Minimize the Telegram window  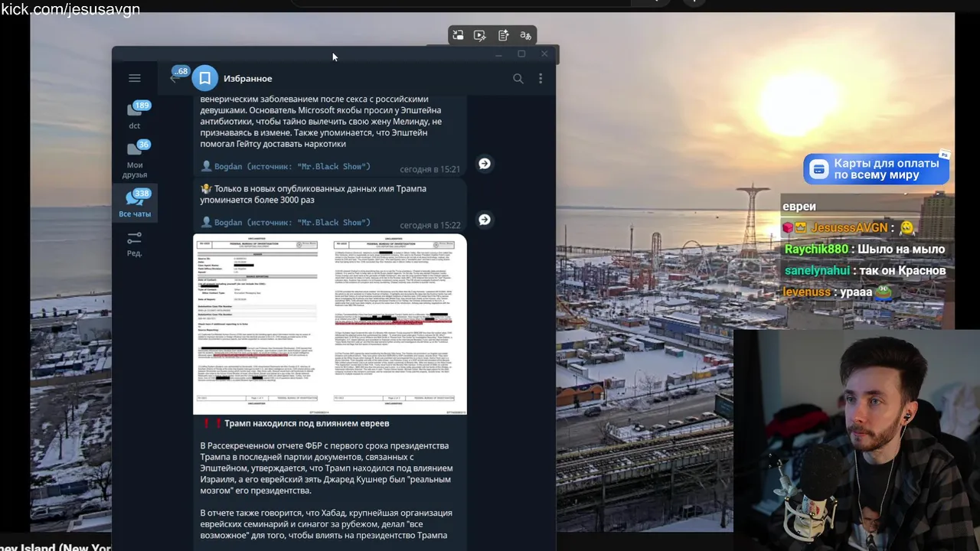coord(498,54)
